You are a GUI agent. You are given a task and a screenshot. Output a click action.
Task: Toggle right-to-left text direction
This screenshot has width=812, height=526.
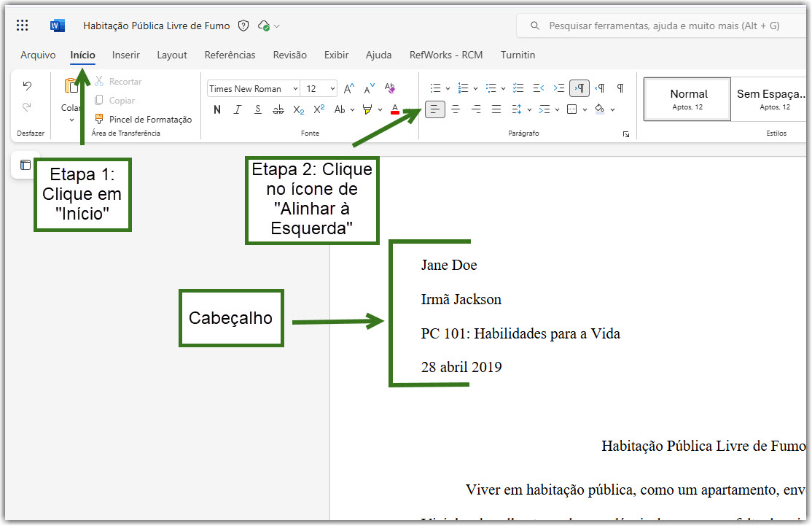600,88
